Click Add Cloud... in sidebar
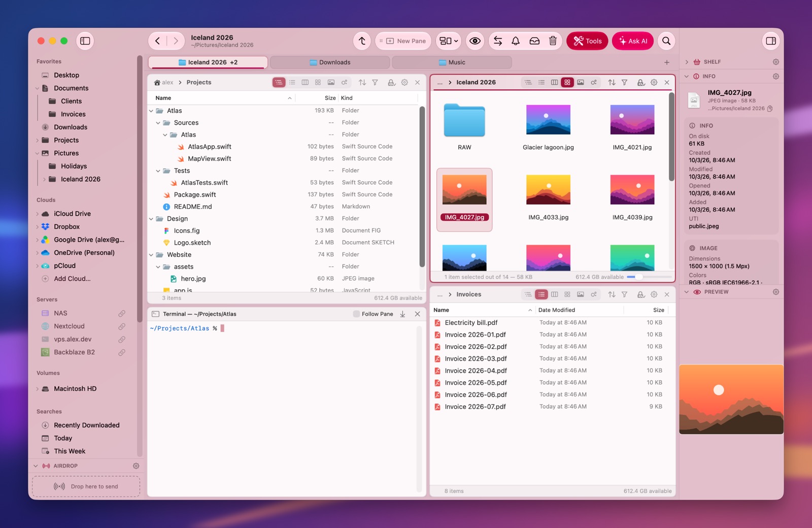The image size is (812, 528). 72,279
